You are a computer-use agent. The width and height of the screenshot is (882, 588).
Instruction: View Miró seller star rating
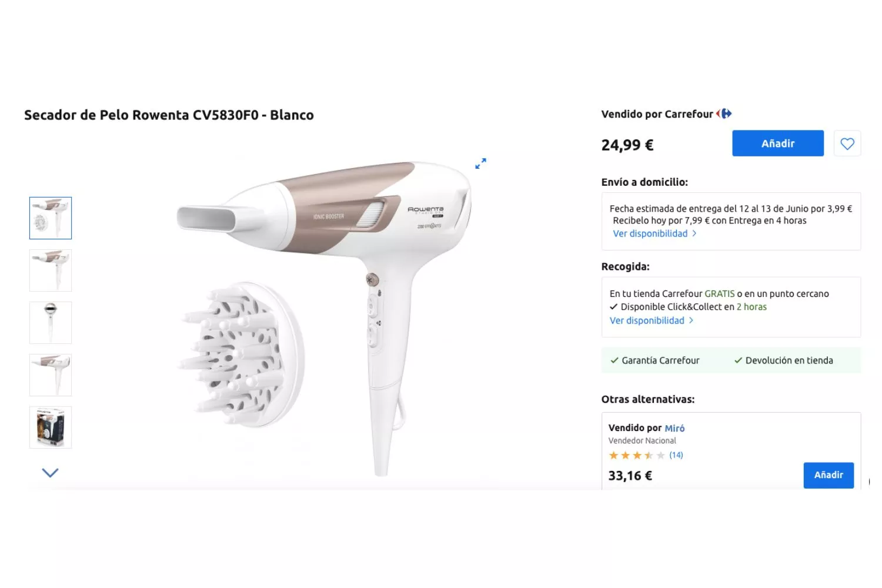tap(636, 455)
